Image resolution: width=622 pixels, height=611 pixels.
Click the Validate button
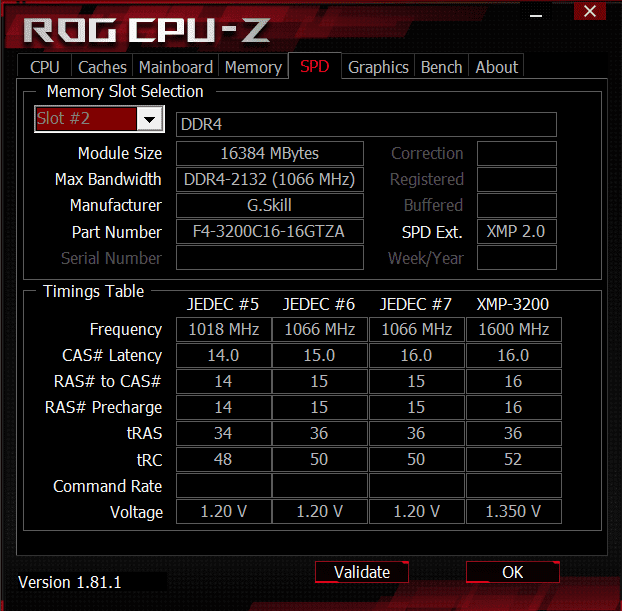click(x=362, y=572)
